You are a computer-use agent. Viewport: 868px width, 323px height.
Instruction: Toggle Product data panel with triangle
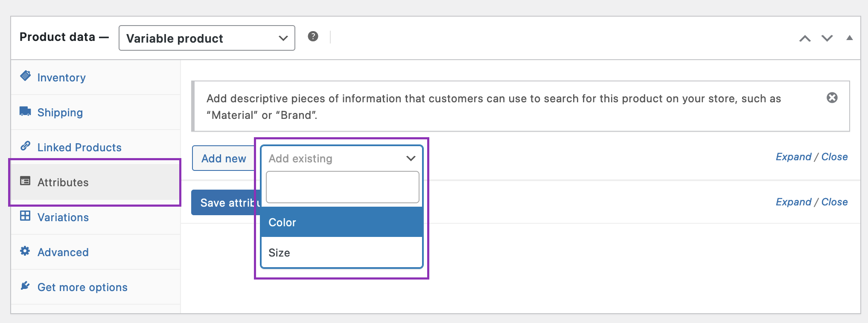point(849,38)
